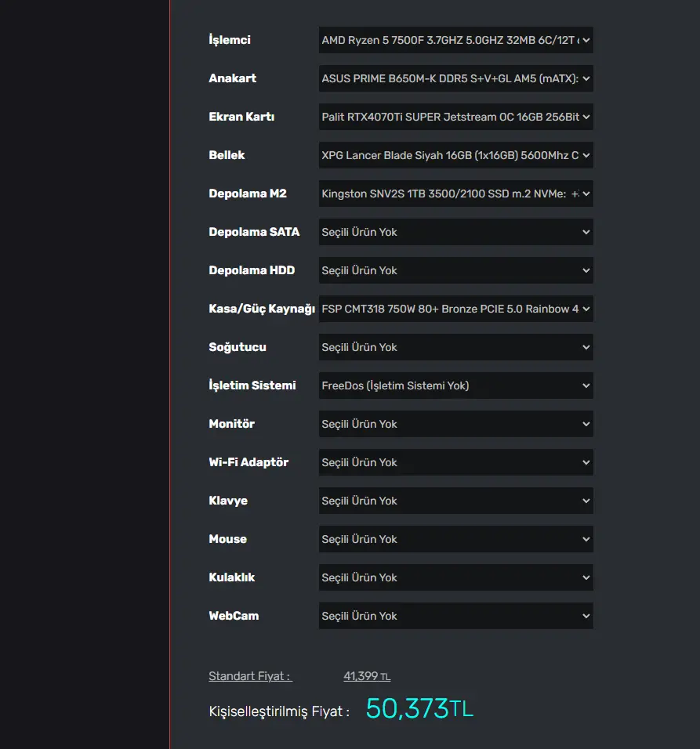The image size is (700, 749).
Task: Open the Klavye keyboard dropdown
Action: 456,501
